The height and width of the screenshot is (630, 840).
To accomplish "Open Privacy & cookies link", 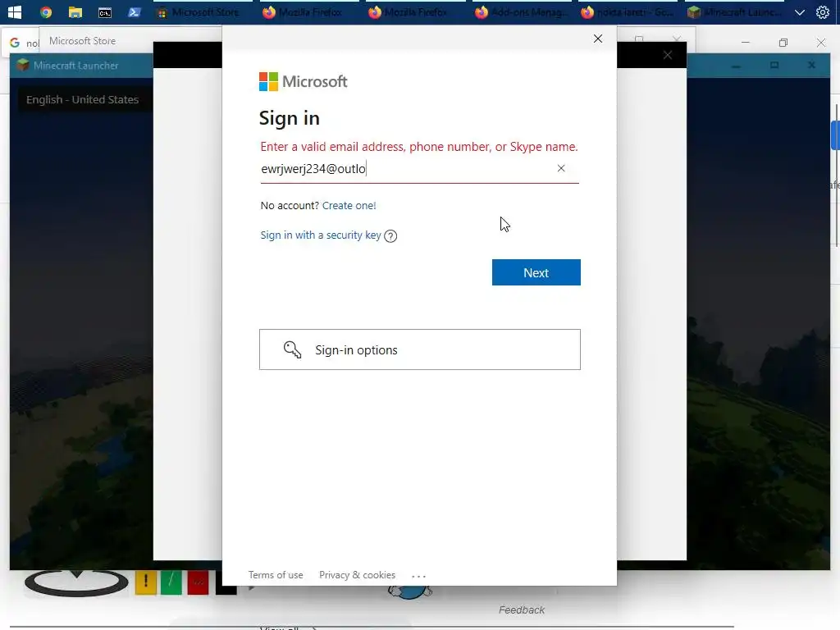I will point(357,575).
